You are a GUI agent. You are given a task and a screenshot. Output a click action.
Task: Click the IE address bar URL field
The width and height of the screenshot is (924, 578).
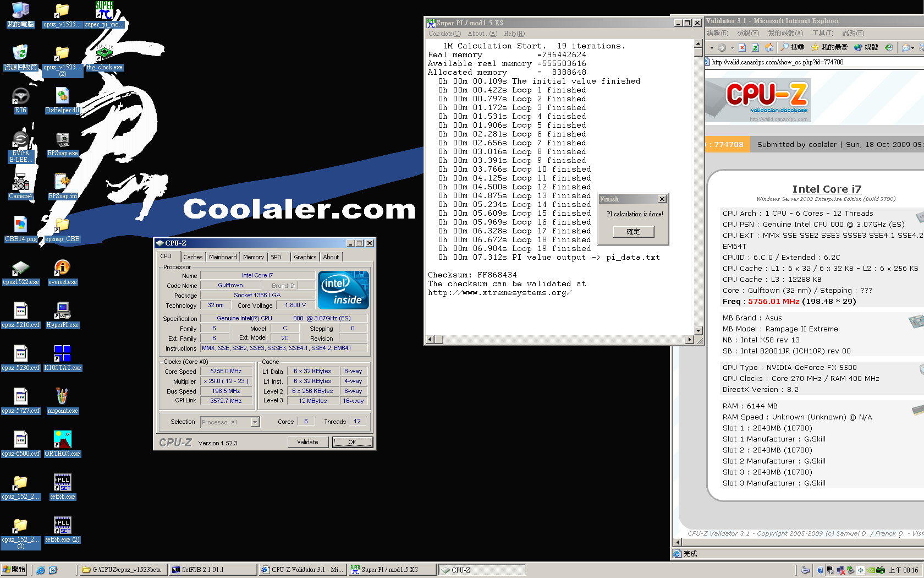(x=814, y=62)
